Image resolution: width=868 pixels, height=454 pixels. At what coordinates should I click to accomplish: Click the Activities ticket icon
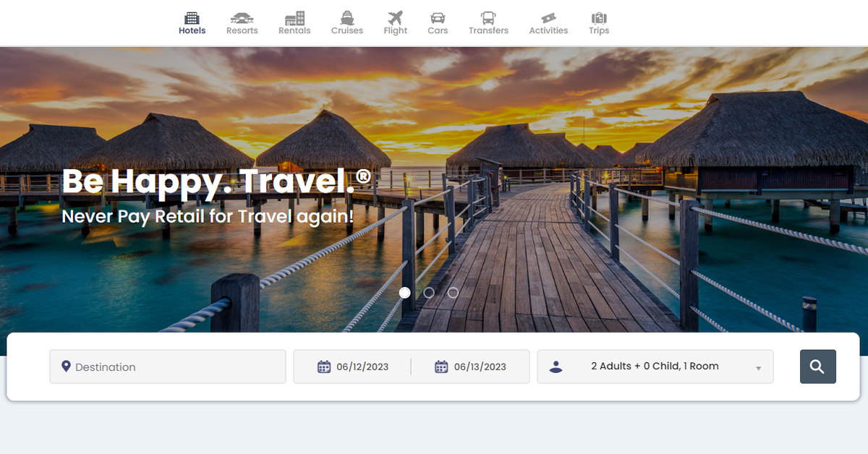(x=548, y=17)
